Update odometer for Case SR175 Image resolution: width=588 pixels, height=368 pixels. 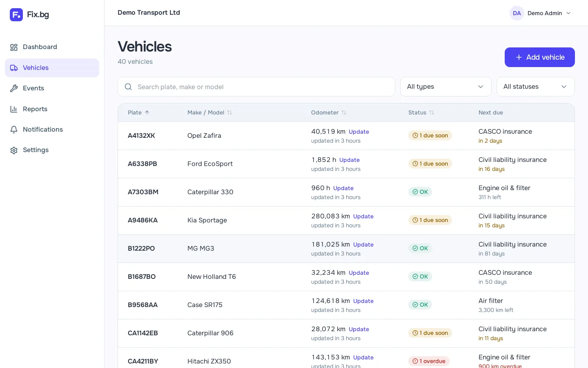[x=363, y=301]
